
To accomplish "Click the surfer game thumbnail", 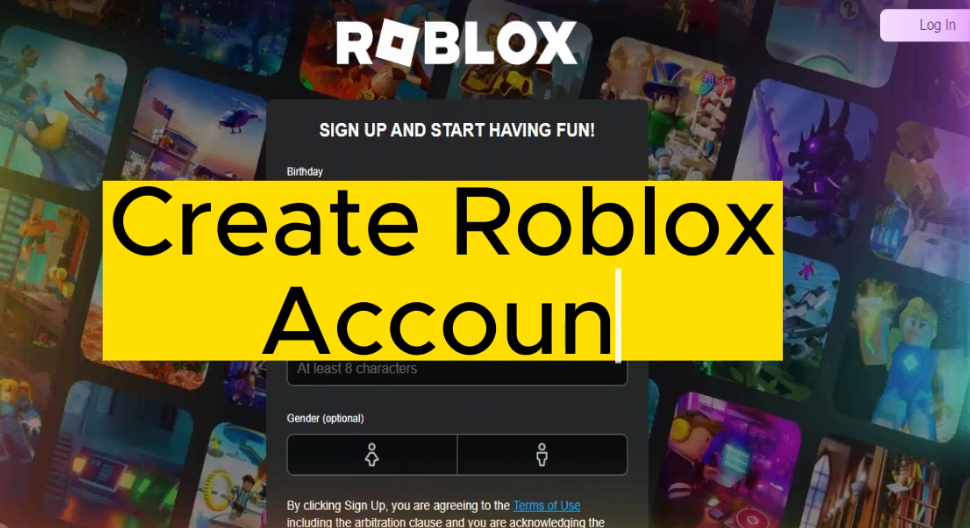I will tap(61, 106).
